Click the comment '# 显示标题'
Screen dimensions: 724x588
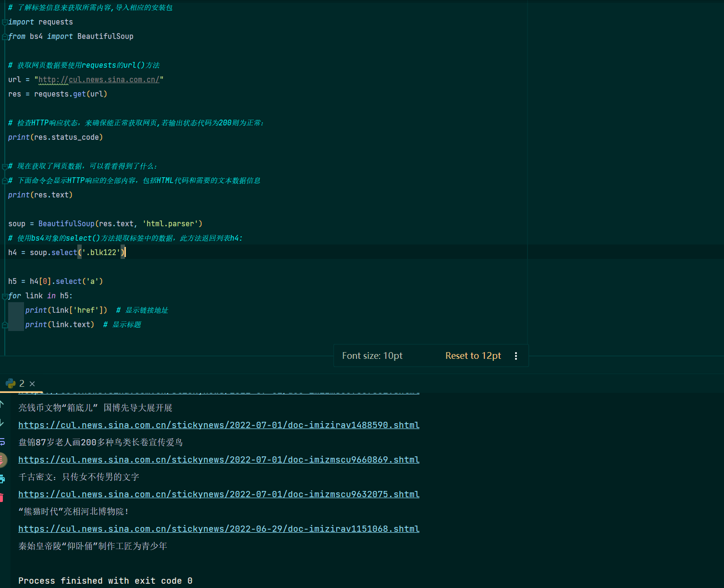tap(122, 325)
